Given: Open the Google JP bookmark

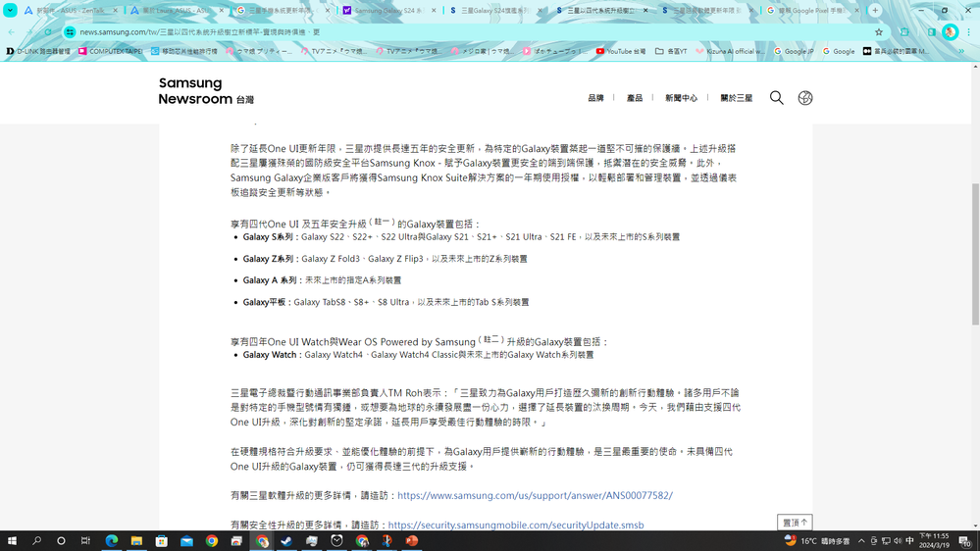Looking at the screenshot, I should [794, 51].
